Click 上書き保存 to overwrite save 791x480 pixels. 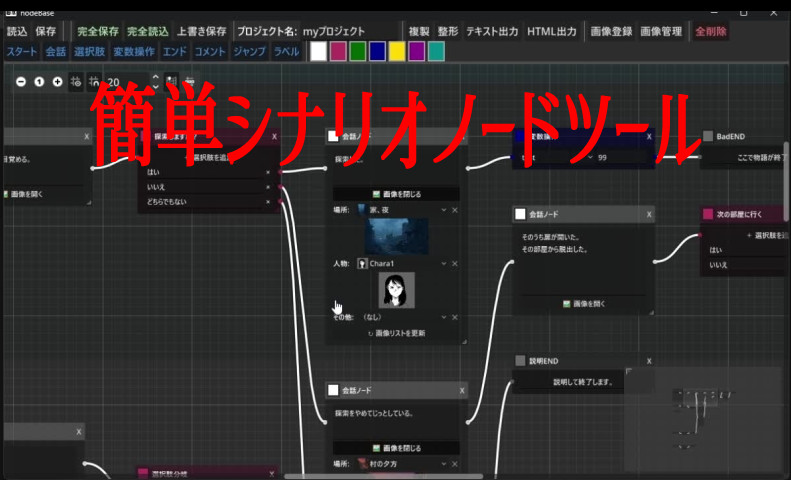point(201,31)
